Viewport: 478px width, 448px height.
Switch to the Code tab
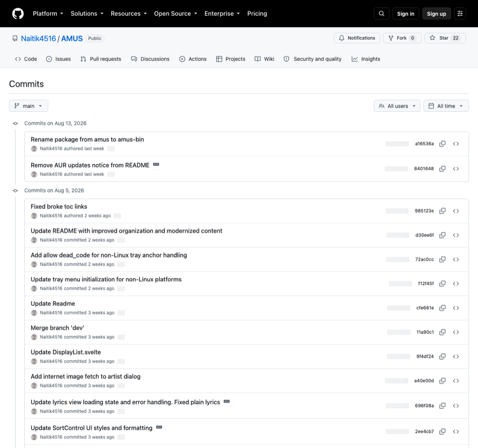tap(26, 59)
